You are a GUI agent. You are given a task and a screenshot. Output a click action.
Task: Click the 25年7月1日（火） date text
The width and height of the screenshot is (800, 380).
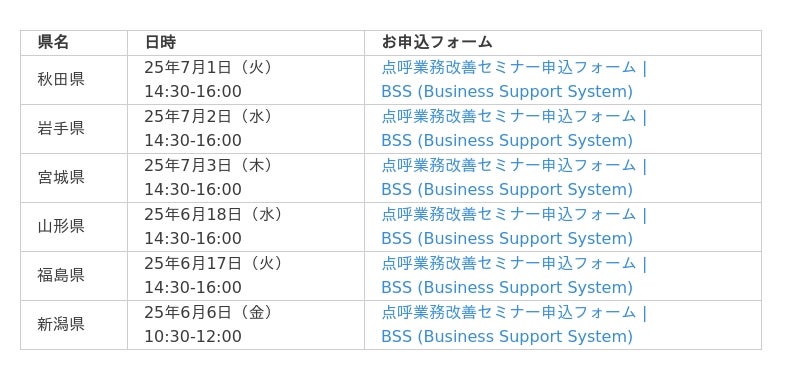208,67
